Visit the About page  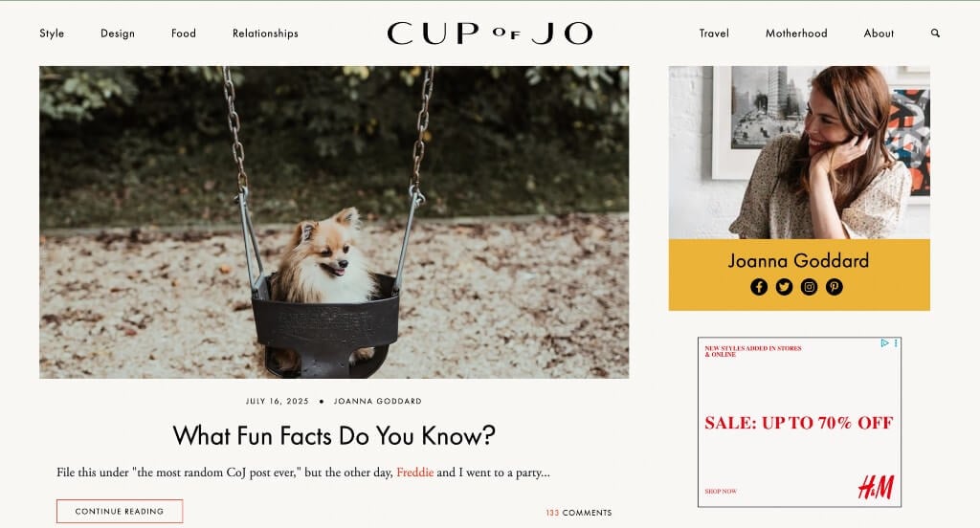pyautogui.click(x=879, y=33)
